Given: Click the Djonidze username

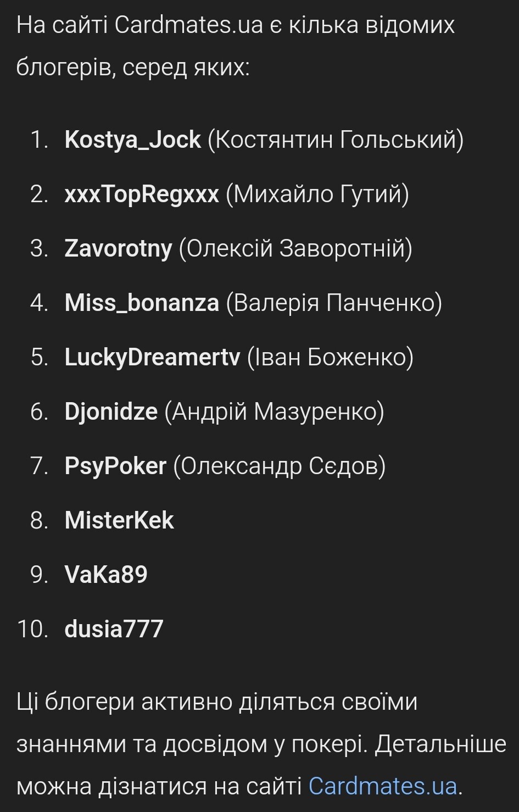Looking at the screenshot, I should 111,411.
